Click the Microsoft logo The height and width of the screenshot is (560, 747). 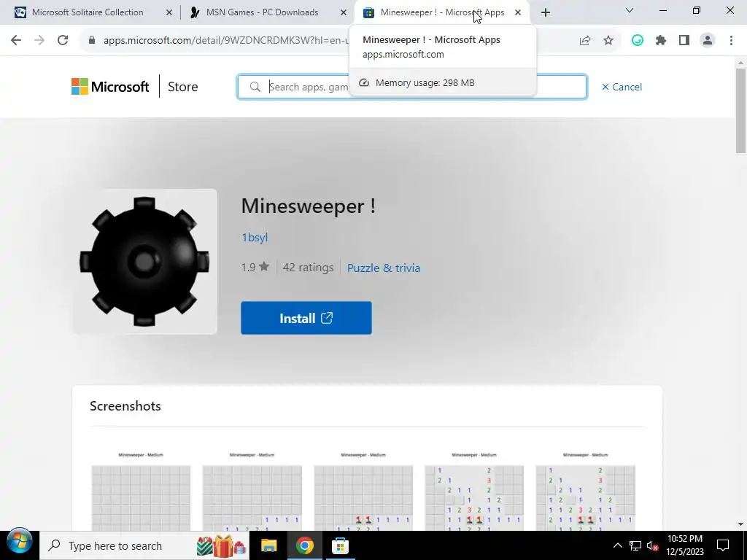[110, 87]
